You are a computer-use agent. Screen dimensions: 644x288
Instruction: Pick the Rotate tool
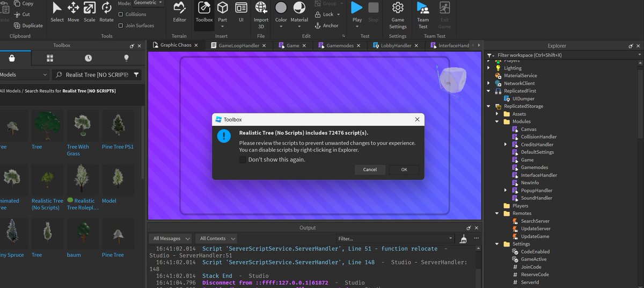[x=106, y=12]
